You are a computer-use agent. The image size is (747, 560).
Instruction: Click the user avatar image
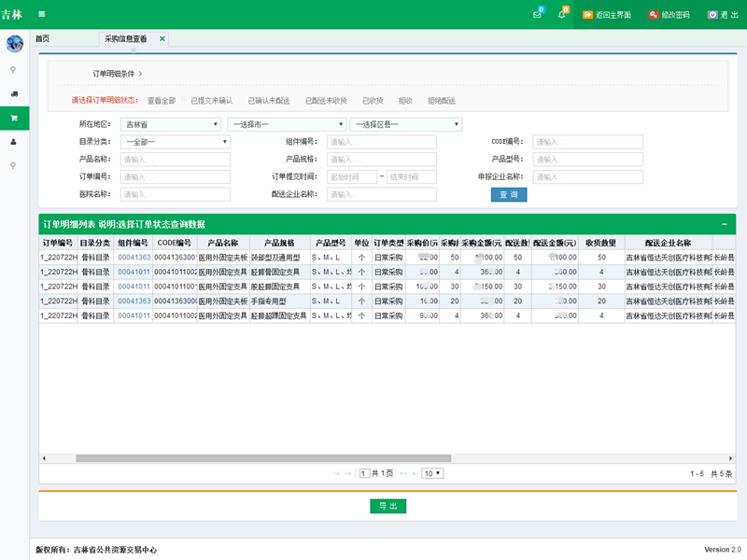pos(14,44)
